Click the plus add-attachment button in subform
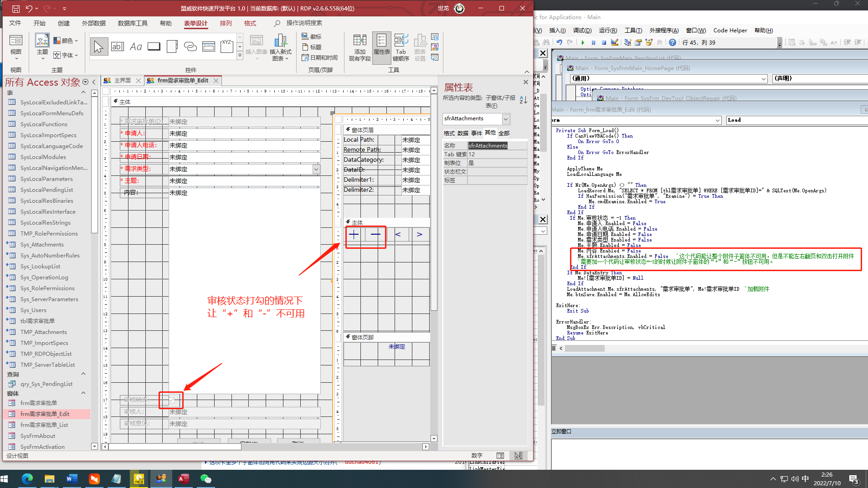The image size is (868, 488). (354, 235)
